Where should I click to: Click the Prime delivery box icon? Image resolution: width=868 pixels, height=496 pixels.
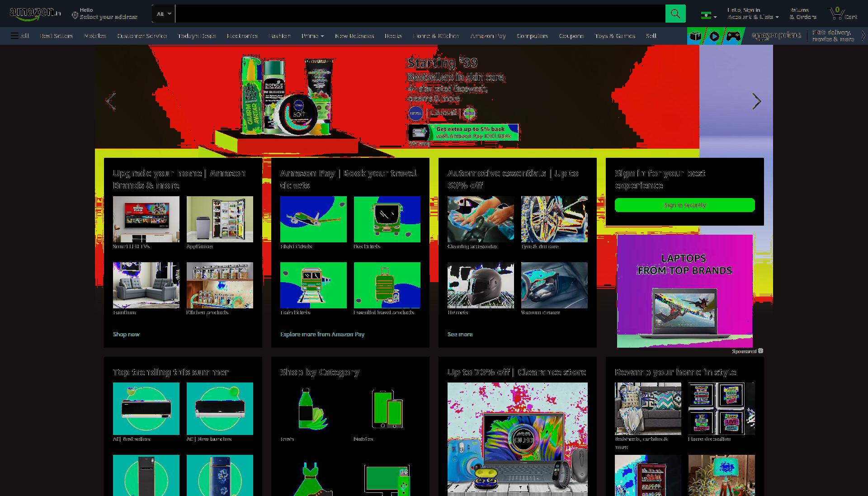[695, 36]
